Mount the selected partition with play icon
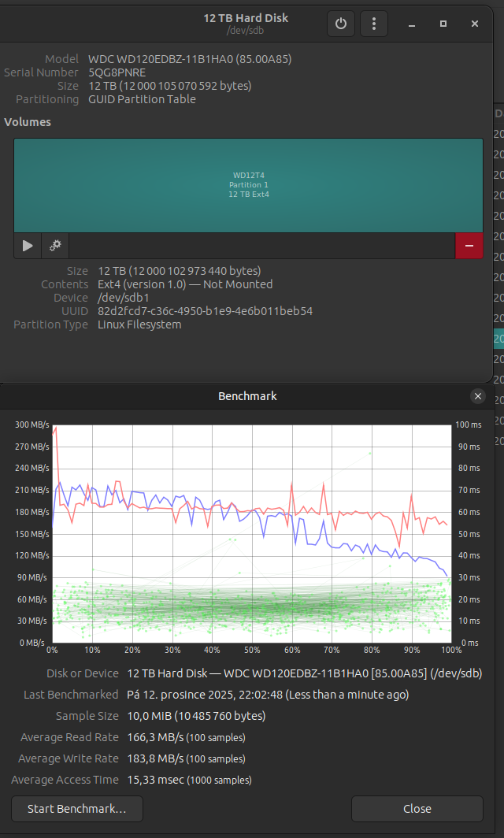The width and height of the screenshot is (504, 838). tap(28, 246)
